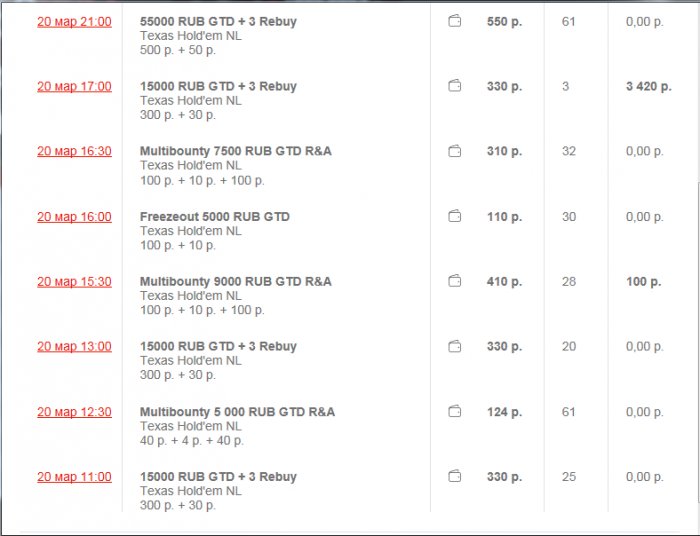
Task: Click wallet icon in the 17:00 tournament row
Action: [x=455, y=86]
